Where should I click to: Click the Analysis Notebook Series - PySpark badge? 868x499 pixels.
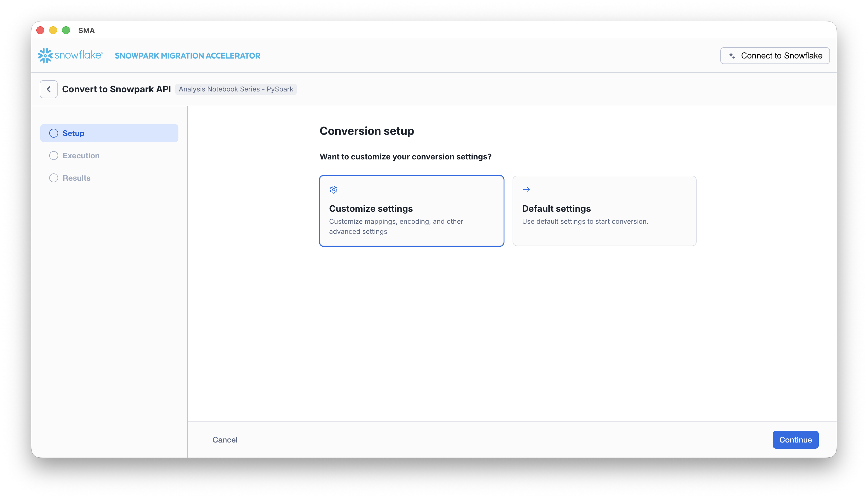click(236, 89)
